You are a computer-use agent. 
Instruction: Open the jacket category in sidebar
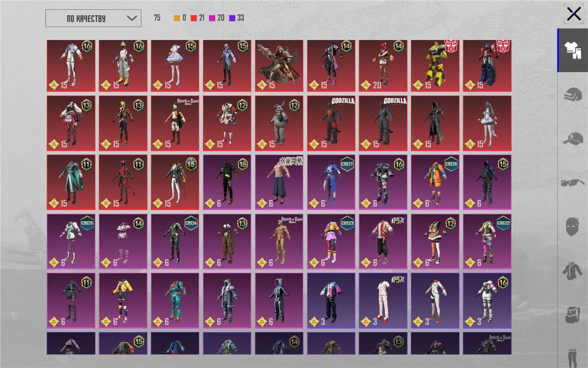(572, 270)
